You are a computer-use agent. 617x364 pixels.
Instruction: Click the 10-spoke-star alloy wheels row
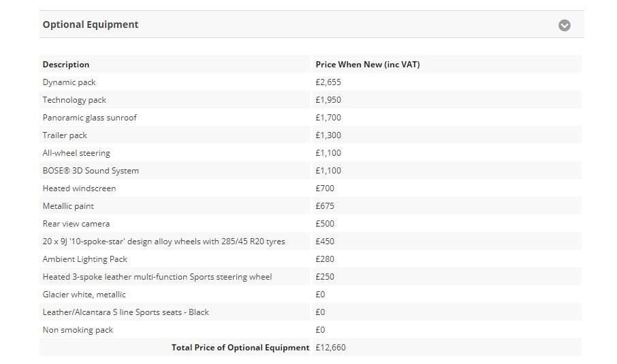click(311, 242)
